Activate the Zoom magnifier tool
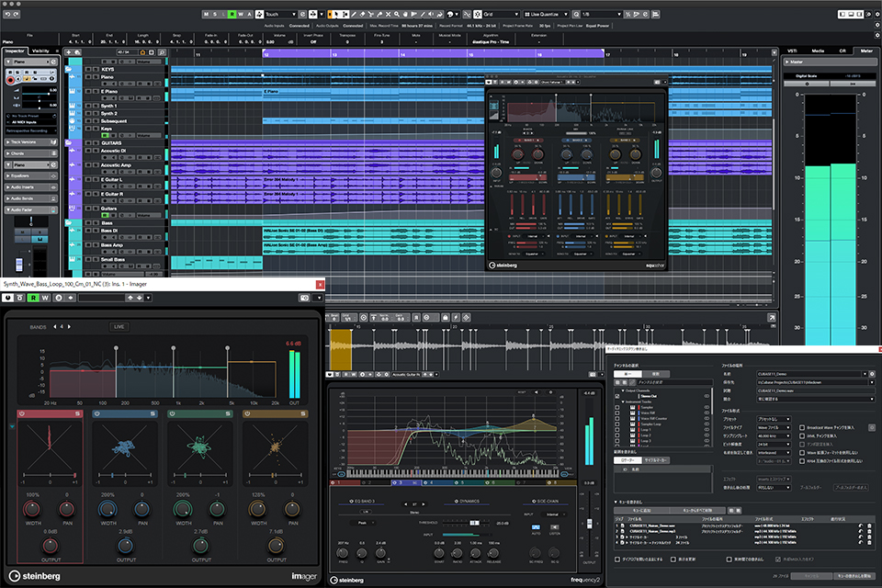The width and height of the screenshot is (882, 588). (396, 13)
